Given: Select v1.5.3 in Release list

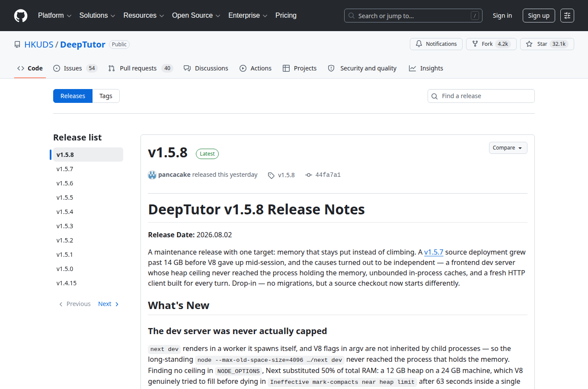Looking at the screenshot, I should [x=88, y=226].
